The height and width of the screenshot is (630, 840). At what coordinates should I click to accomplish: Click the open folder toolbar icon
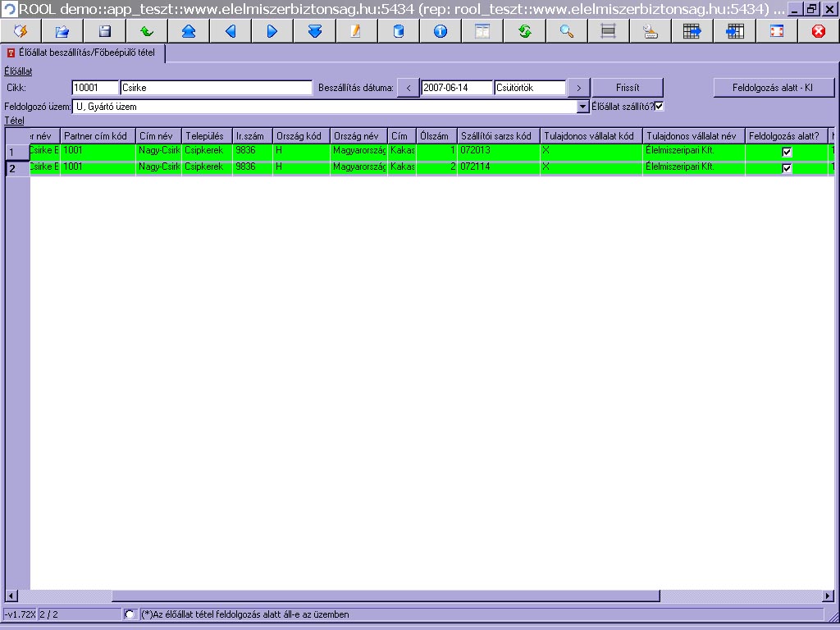point(62,31)
